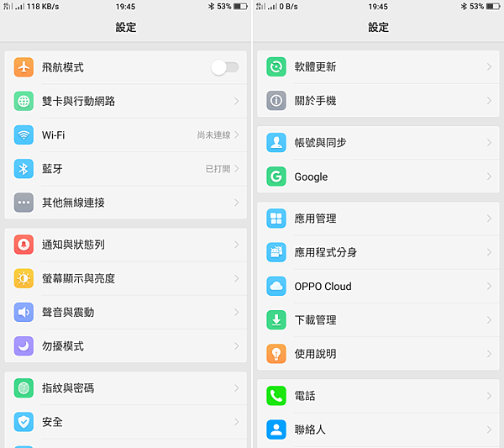Open 藍牙 settings via its chevron
Image resolution: width=504 pixels, height=448 pixels.
(237, 169)
